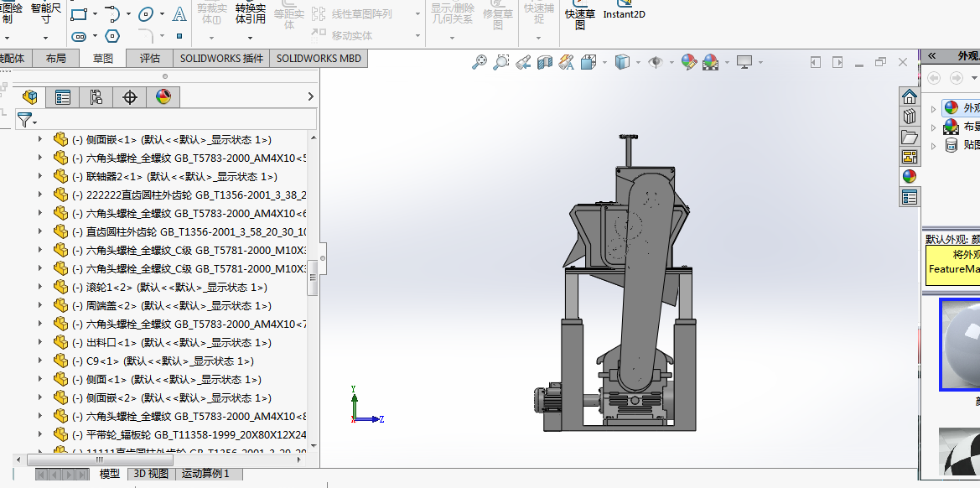Toggle Hide/Show Items eye icon
The image size is (980, 488).
coord(656,62)
